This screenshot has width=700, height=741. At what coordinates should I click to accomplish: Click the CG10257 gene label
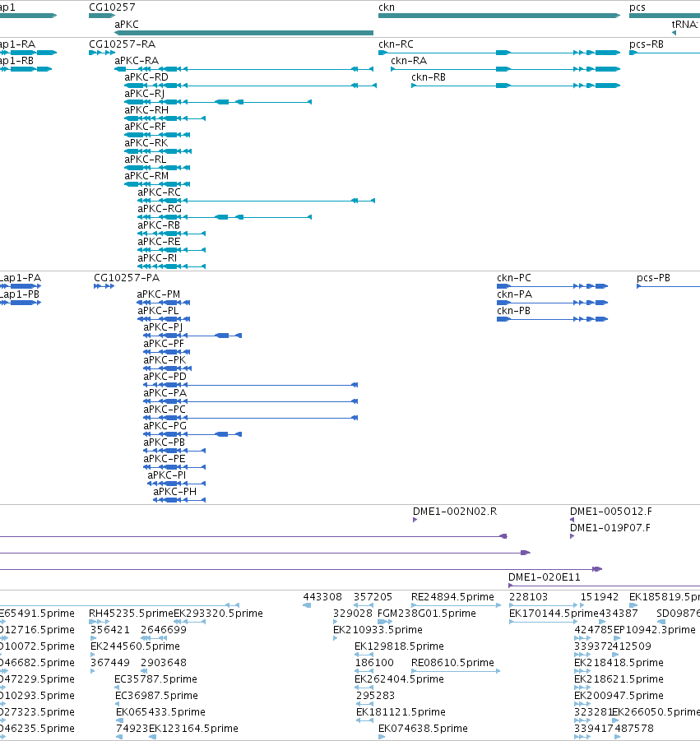point(112,7)
